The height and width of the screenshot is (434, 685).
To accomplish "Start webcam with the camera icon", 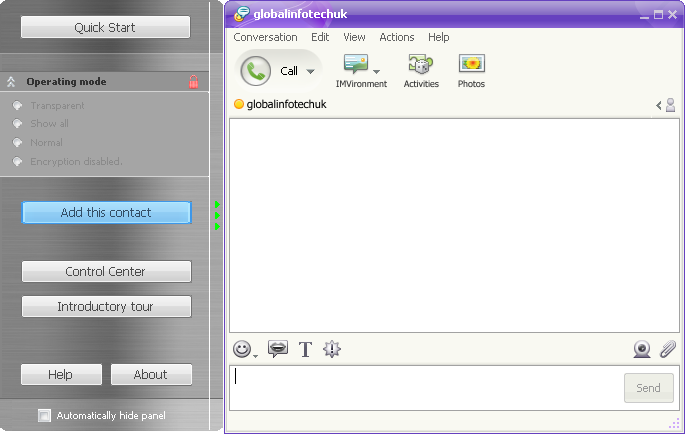I will point(642,349).
